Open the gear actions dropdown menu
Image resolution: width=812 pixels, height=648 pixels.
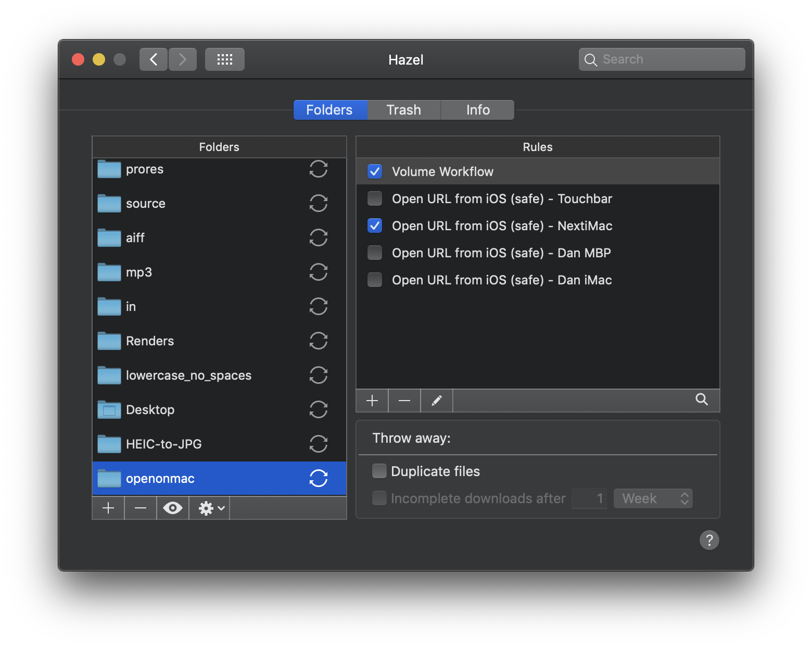point(209,508)
